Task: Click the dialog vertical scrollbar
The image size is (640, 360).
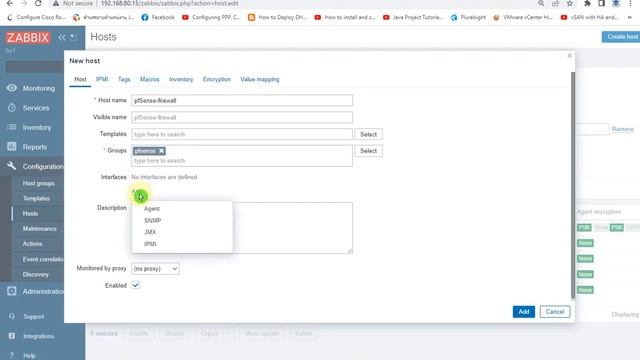Action: pyautogui.click(x=573, y=185)
